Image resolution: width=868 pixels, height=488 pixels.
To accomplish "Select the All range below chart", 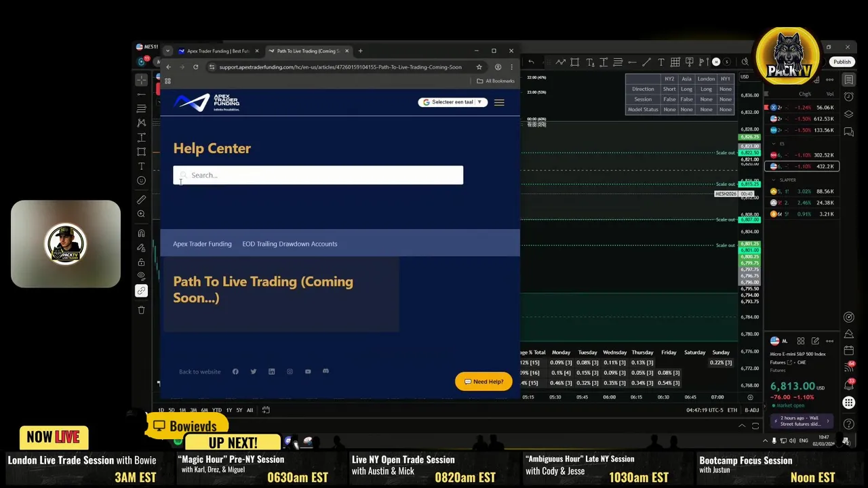I will [250, 410].
